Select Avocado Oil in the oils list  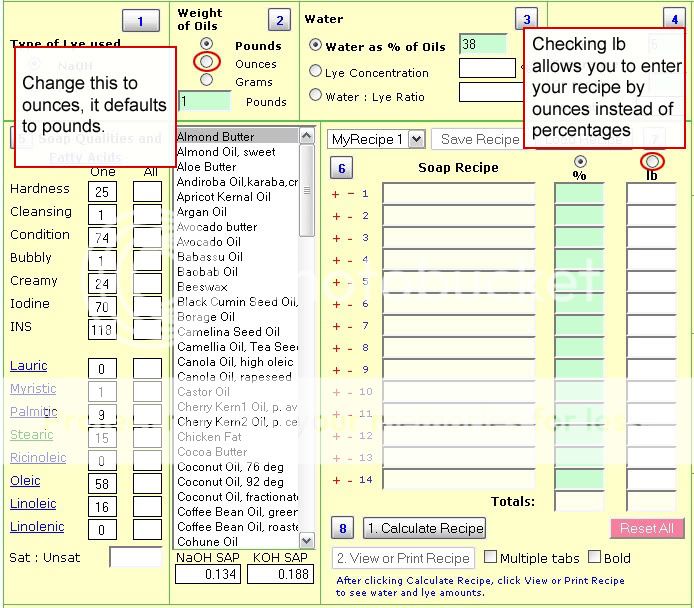tap(209, 242)
